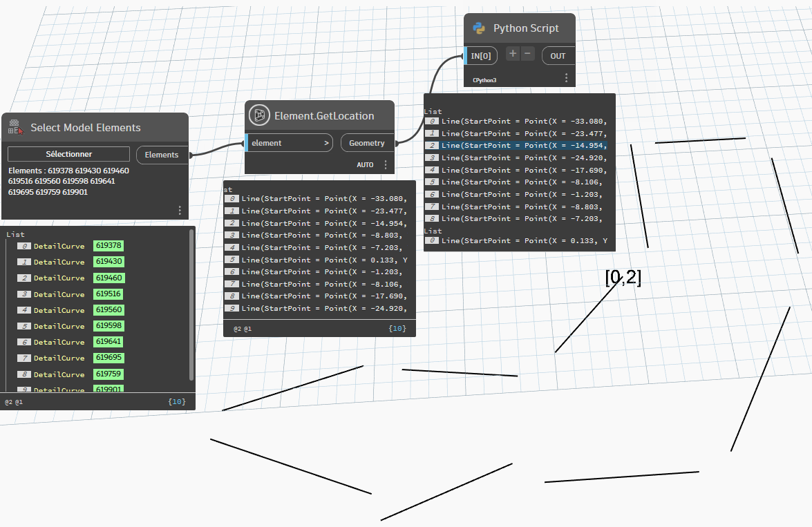Click element ID 619430 in the preview list

[108, 262]
